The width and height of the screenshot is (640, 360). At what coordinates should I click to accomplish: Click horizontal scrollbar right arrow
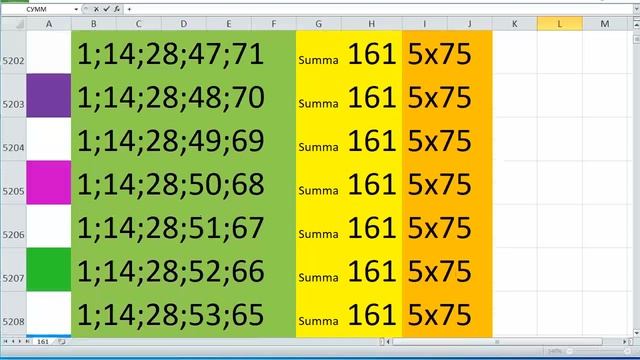pos(624,342)
